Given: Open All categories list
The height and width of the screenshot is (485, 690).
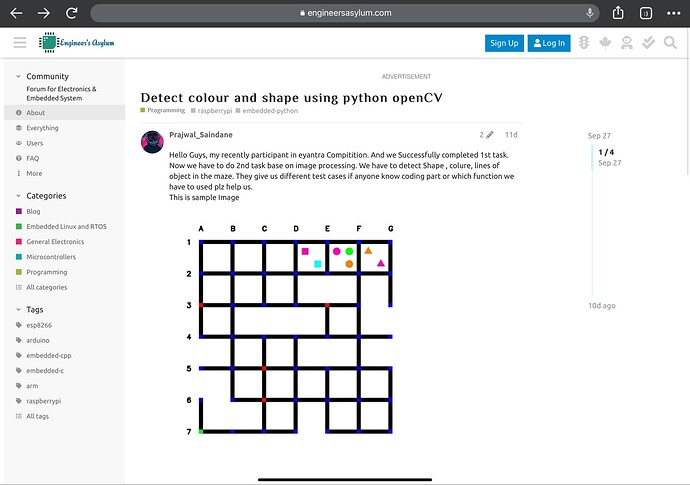Looking at the screenshot, I should pos(65,287).
